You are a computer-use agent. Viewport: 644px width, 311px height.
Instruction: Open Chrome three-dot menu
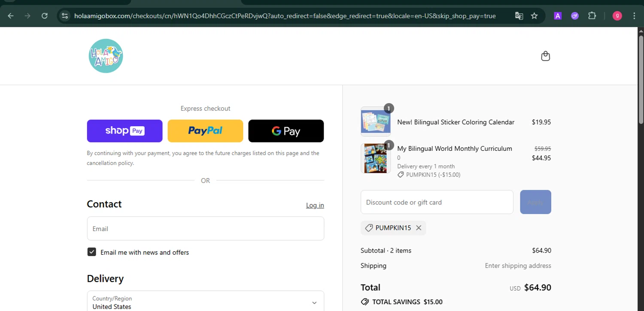(635, 16)
